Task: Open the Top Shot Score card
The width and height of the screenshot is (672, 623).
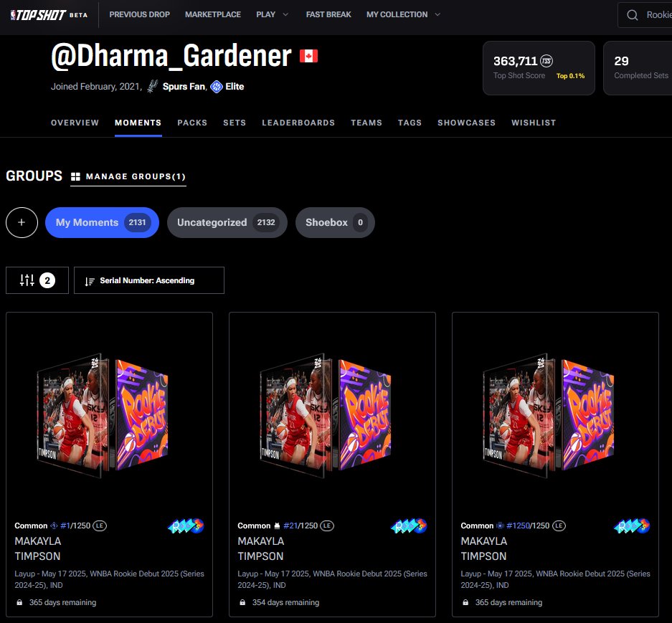Action: 539,68
